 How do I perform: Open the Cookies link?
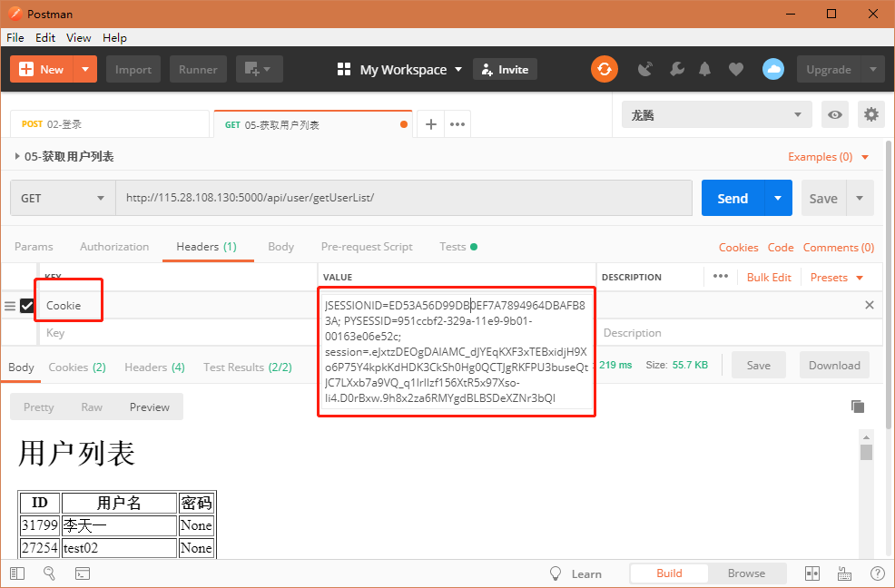tap(738, 247)
